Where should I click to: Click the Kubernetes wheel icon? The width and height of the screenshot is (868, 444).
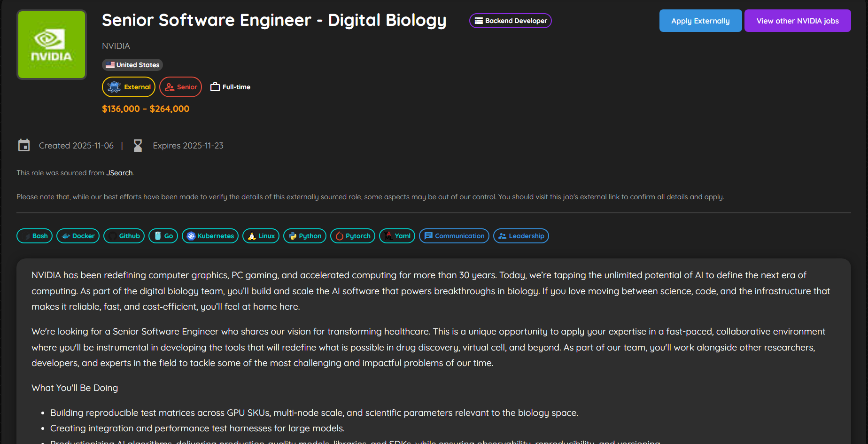point(191,236)
